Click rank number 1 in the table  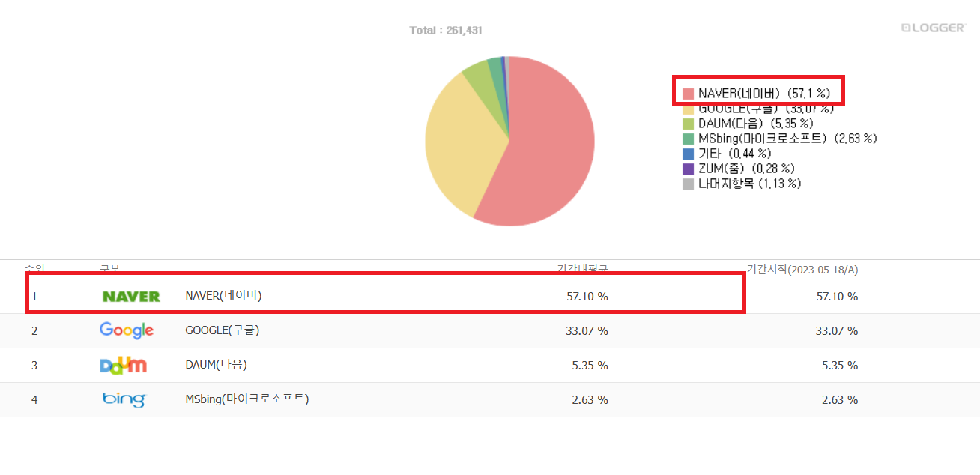tap(34, 297)
